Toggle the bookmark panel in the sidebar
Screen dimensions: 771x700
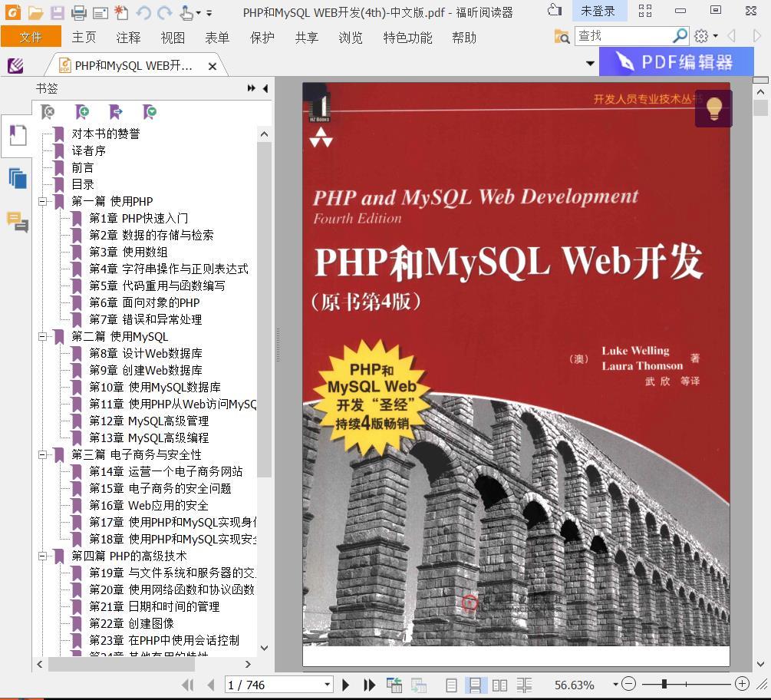click(18, 135)
